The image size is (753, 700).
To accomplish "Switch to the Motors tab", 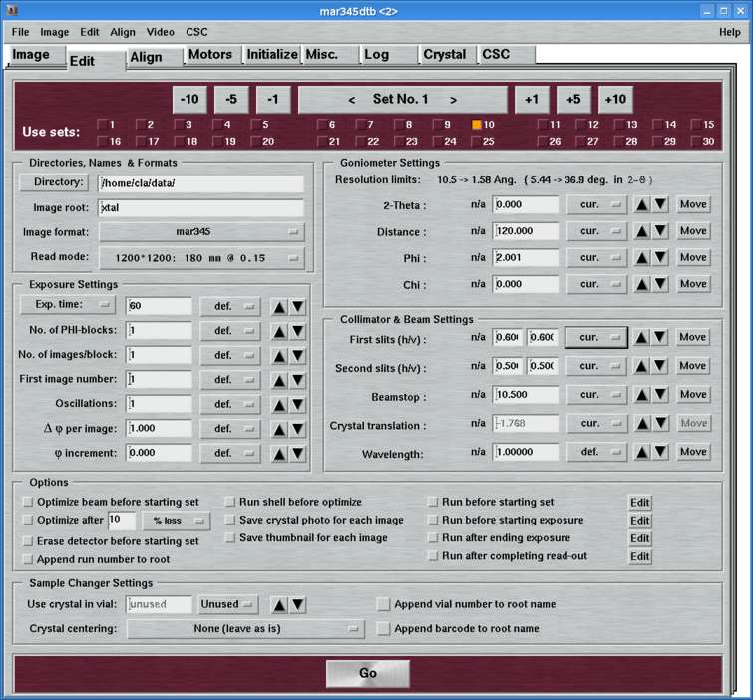I will pos(209,55).
